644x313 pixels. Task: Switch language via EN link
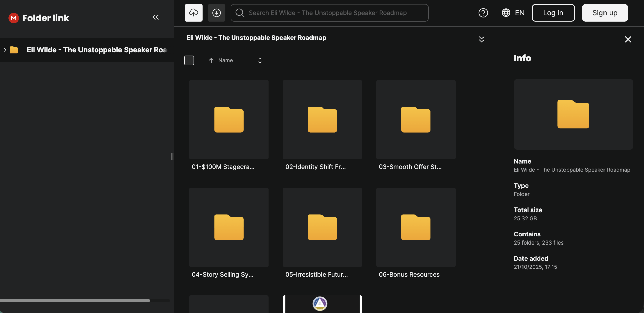click(520, 13)
